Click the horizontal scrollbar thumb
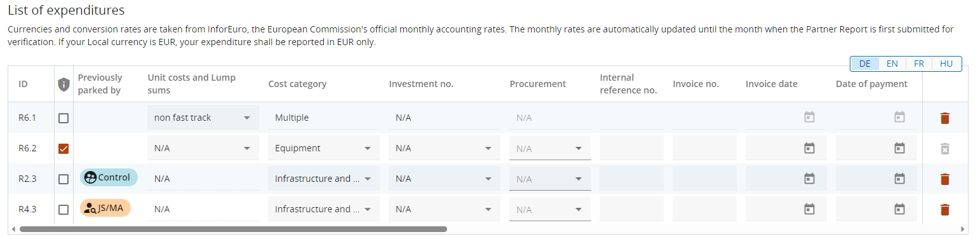 pyautogui.click(x=233, y=229)
